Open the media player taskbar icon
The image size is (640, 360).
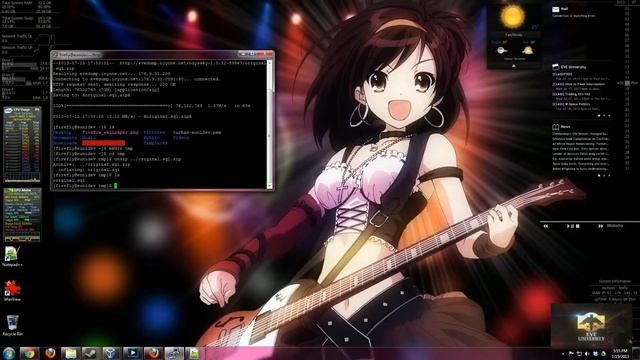(x=133, y=353)
